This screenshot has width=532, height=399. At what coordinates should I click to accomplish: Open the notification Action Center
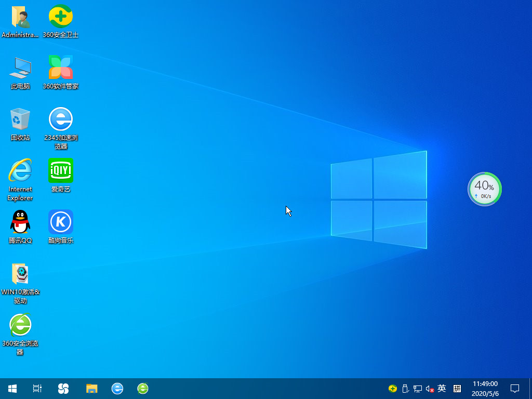tap(515, 388)
